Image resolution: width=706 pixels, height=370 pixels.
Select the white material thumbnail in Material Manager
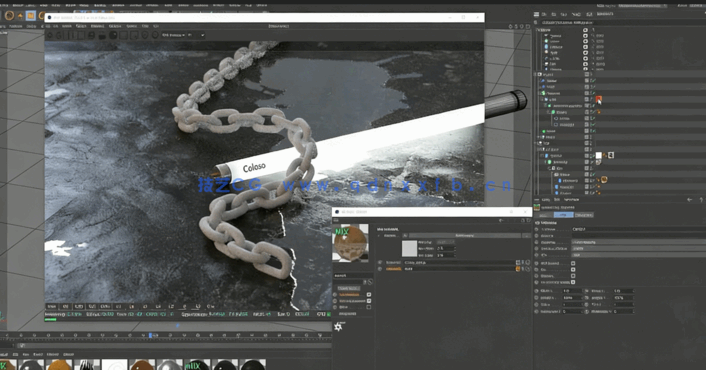[114, 365]
